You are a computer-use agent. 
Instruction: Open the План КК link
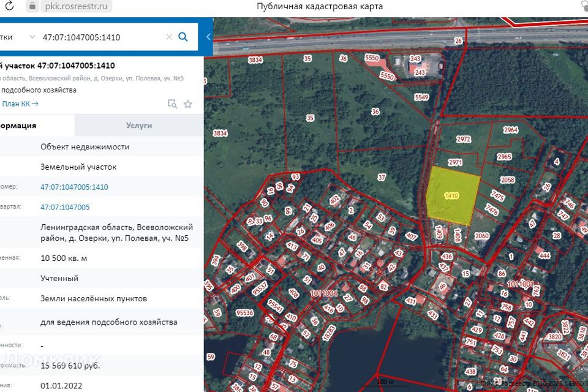click(x=20, y=104)
